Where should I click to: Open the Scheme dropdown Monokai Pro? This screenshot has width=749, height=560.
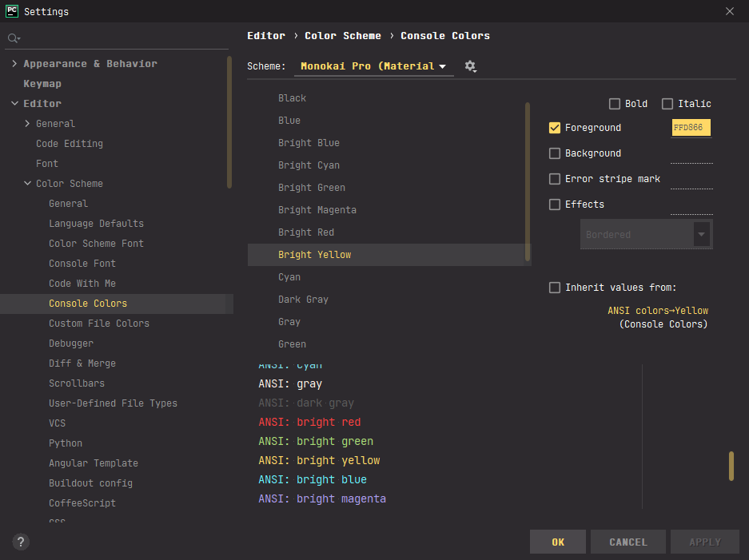pyautogui.click(x=373, y=66)
